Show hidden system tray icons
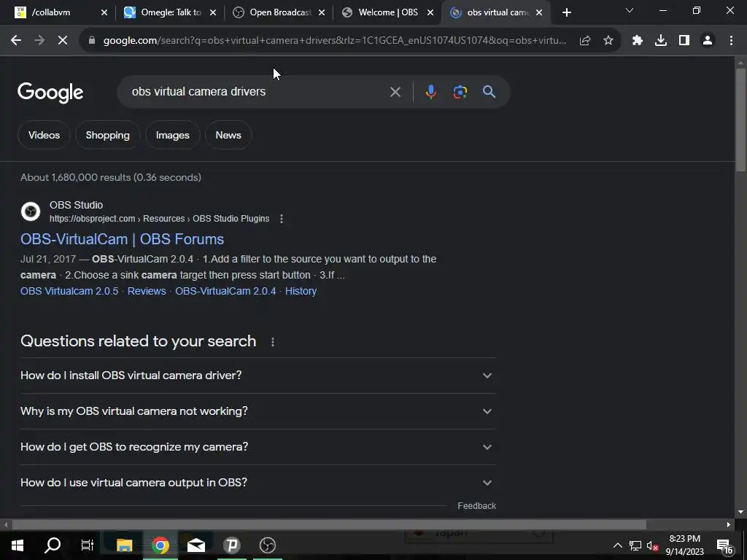Screen dimensions: 747x560 tap(617, 545)
